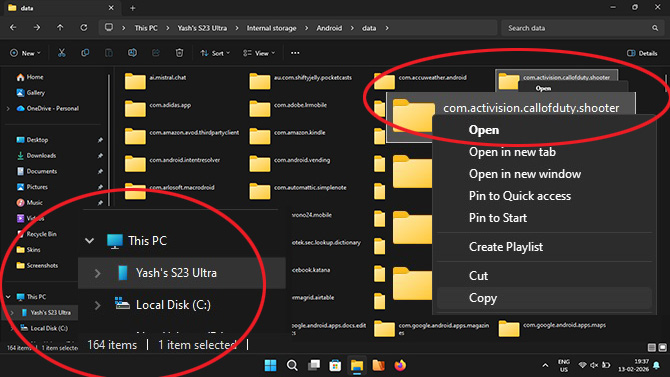The height and width of the screenshot is (377, 670).
Task: Click the chevron after data breadcrumb
Action: (x=387, y=28)
